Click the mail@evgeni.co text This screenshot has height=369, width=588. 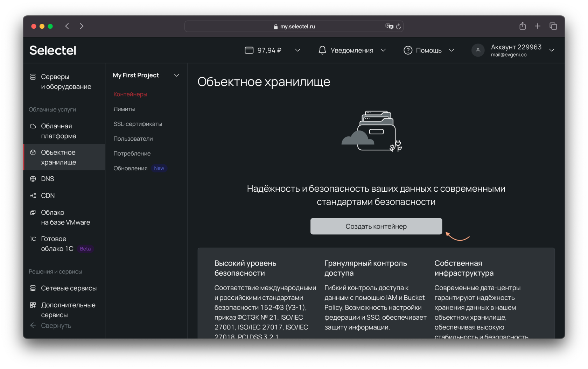[509, 55]
